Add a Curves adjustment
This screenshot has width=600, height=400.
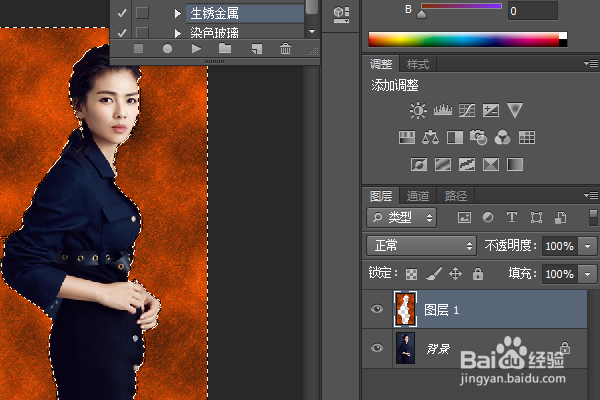467,111
